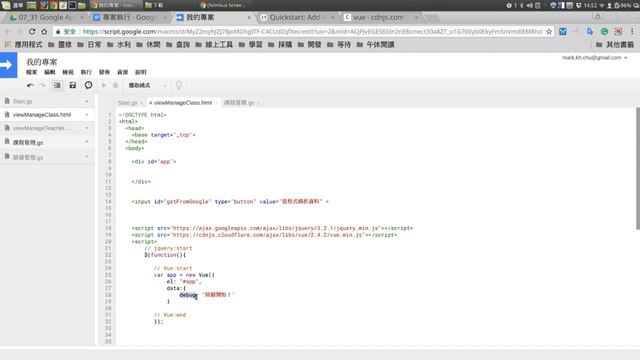The height and width of the screenshot is (360, 640).
Task: Switch to Start.gs editor tab
Action: 127,103
